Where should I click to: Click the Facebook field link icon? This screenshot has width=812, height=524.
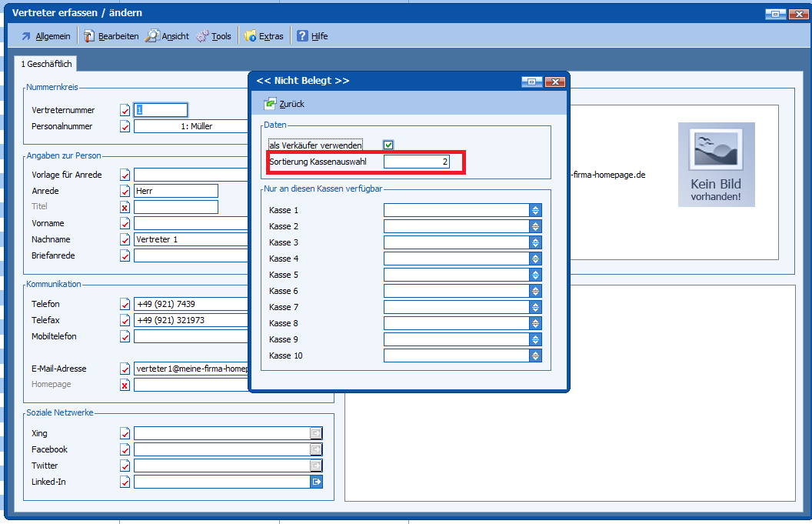pyautogui.click(x=316, y=449)
